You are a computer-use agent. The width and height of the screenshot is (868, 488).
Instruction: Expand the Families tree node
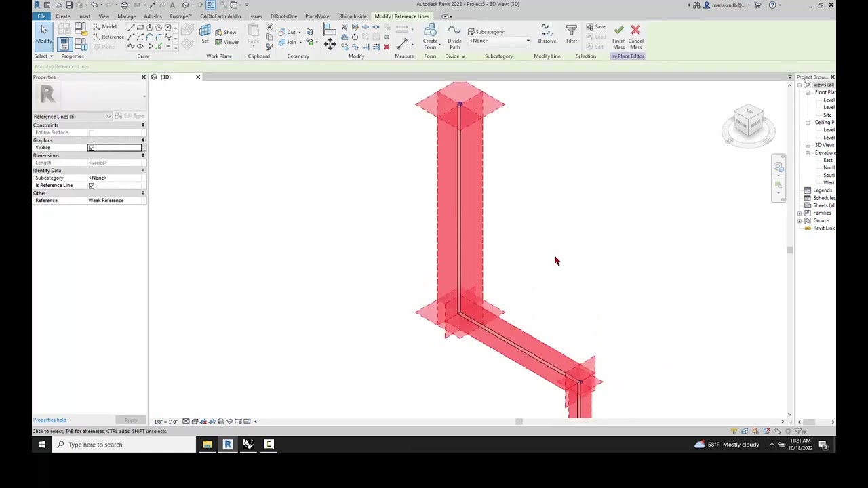[800, 213]
